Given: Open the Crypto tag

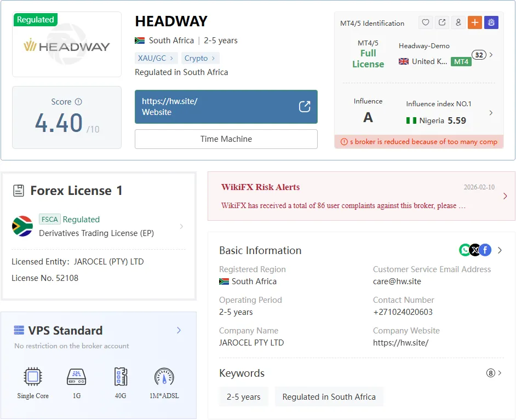Looking at the screenshot, I should click(200, 58).
